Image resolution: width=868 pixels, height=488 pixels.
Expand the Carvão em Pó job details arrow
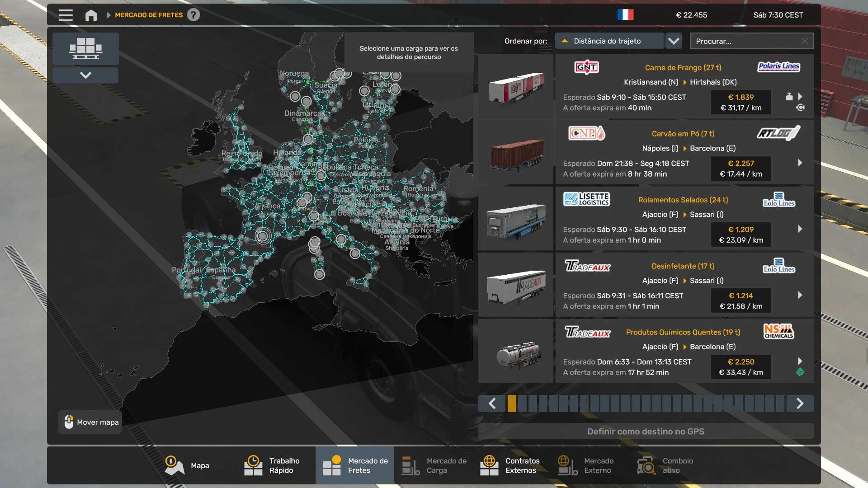[x=800, y=163]
